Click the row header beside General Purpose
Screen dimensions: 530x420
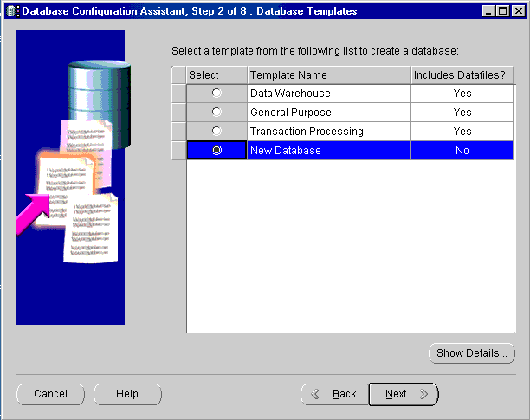[x=178, y=112]
